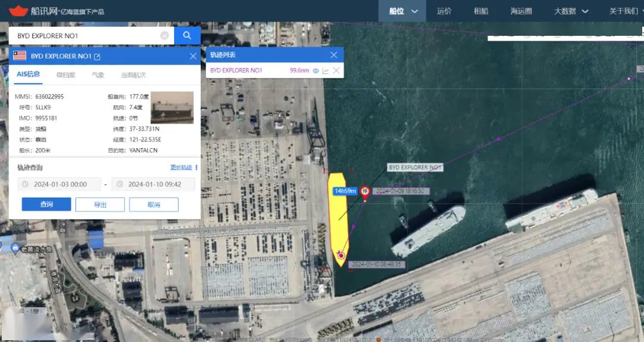Click the BYD EXPLORER NO1 map label
644x342 pixels.
[415, 167]
